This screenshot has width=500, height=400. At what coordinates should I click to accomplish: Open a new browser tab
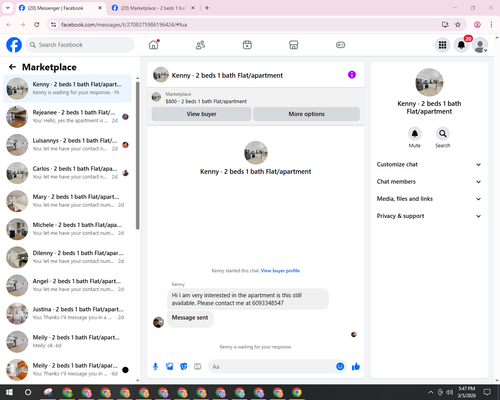[207, 8]
